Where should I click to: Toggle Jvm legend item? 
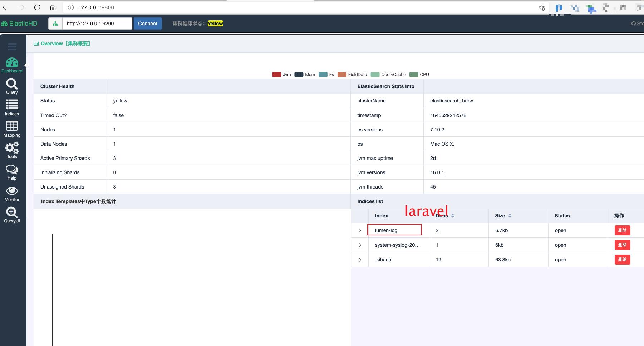click(x=281, y=75)
